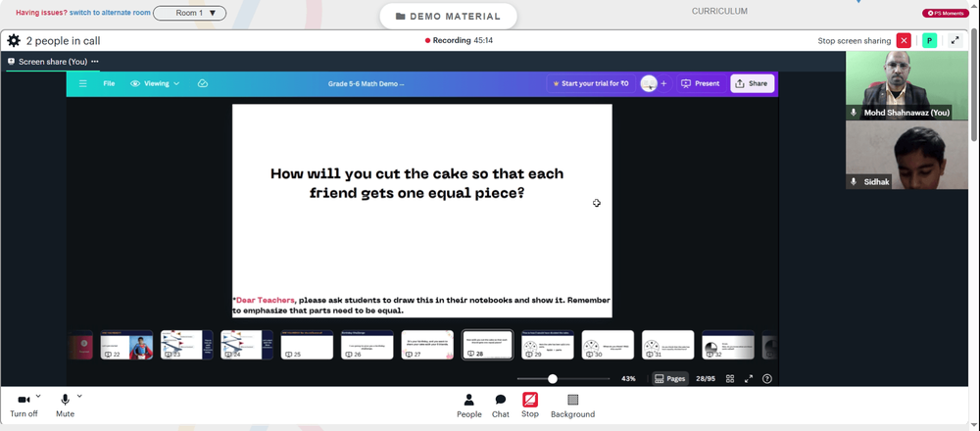Viewport: 980px width, 431px height.
Task: Open the Background effects option
Action: (x=572, y=406)
